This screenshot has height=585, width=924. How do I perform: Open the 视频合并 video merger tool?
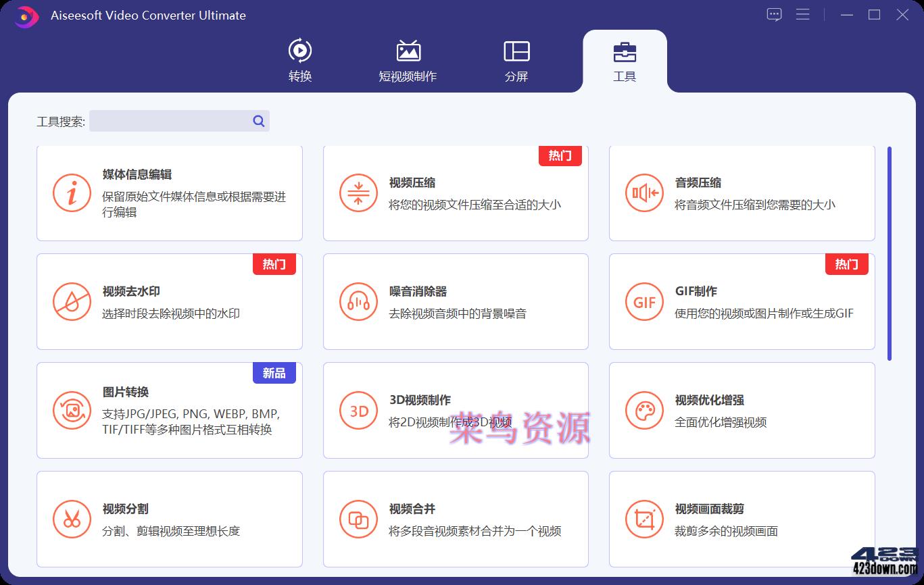pos(456,519)
